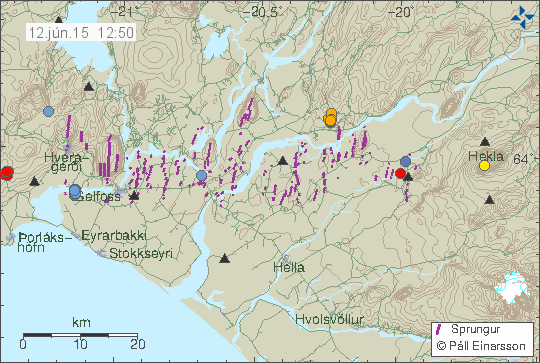
Task: Click the Stokkseyri town label
Action: [141, 253]
